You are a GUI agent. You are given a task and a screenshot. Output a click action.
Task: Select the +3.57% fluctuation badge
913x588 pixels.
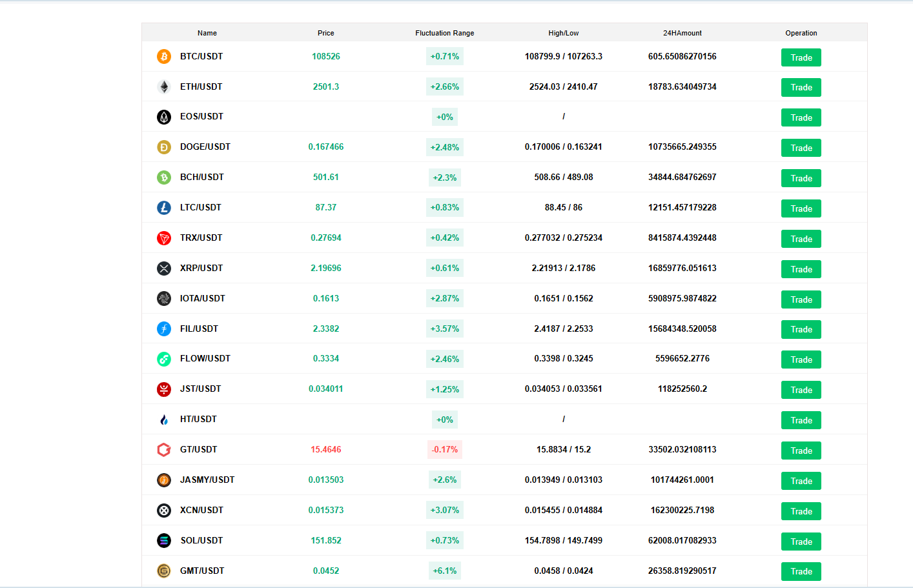click(x=445, y=329)
